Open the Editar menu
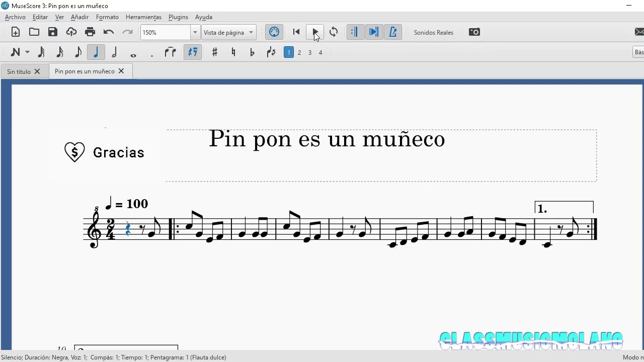 (x=40, y=17)
